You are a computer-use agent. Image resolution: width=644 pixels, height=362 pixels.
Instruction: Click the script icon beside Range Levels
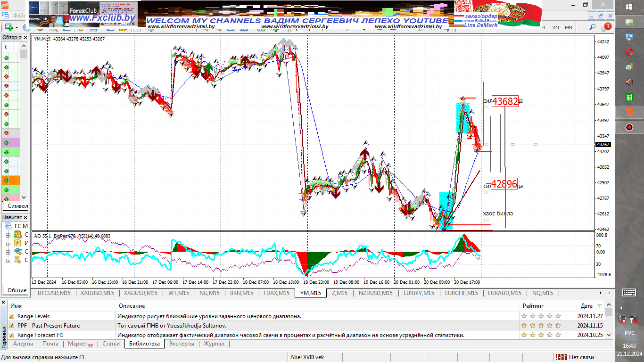12,316
